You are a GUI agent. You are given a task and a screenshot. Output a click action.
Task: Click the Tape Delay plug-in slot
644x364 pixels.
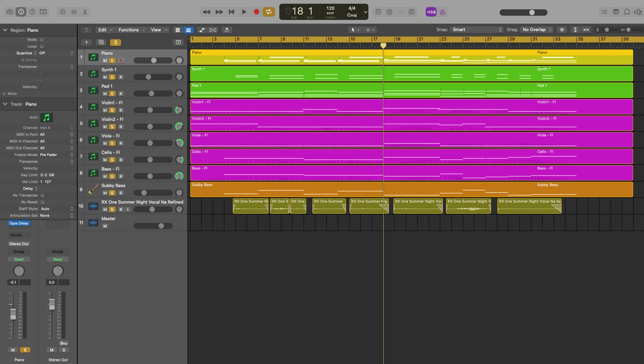[x=19, y=223]
